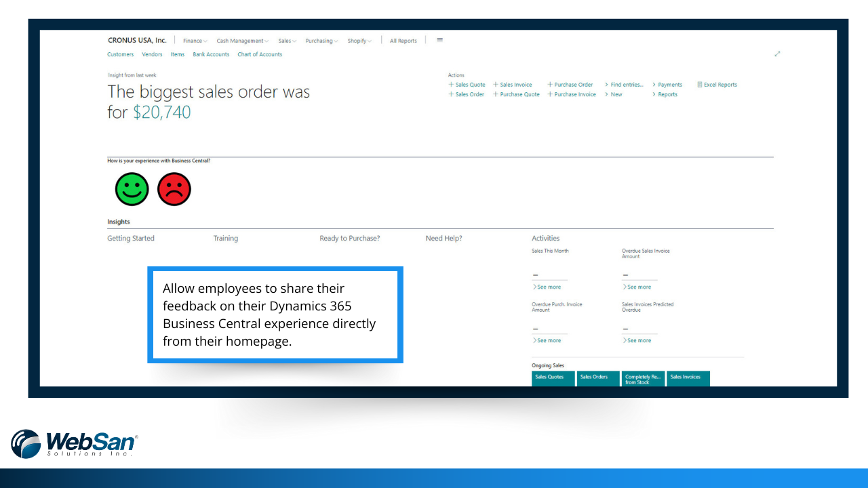Image resolution: width=868 pixels, height=488 pixels.
Task: Select the Ready to Purchase? section
Action: click(350, 238)
